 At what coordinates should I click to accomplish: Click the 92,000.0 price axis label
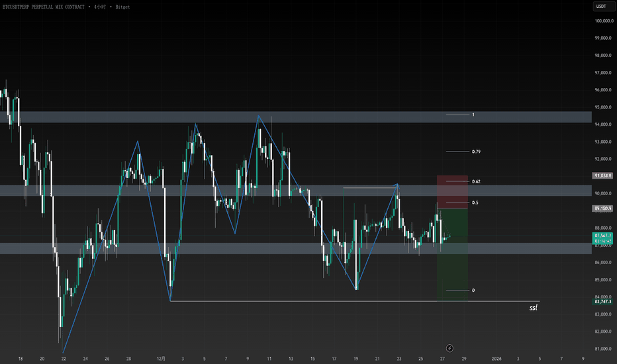tap(604, 159)
